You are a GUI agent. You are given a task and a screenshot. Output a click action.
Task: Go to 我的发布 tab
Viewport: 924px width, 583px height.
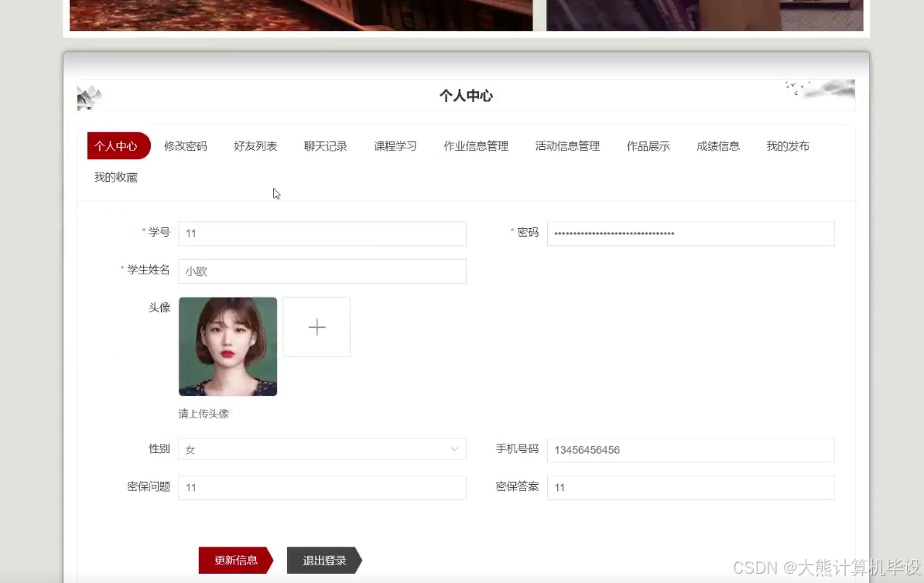[x=788, y=146]
